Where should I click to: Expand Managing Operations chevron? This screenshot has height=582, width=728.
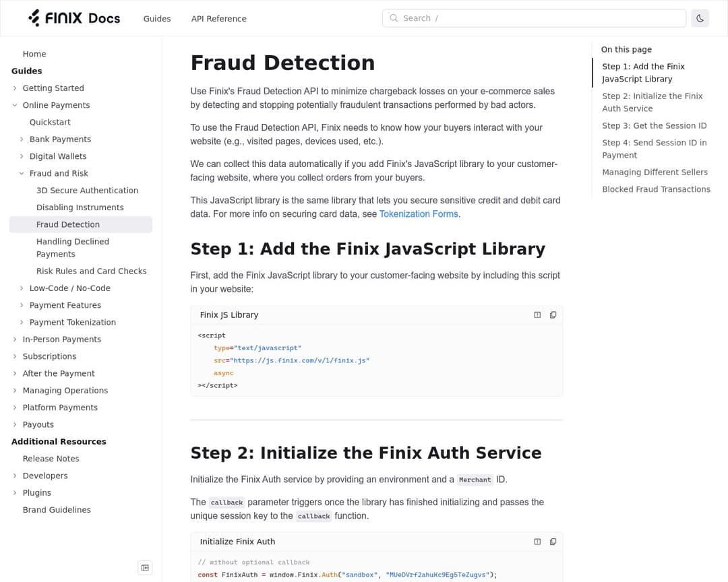pos(15,391)
